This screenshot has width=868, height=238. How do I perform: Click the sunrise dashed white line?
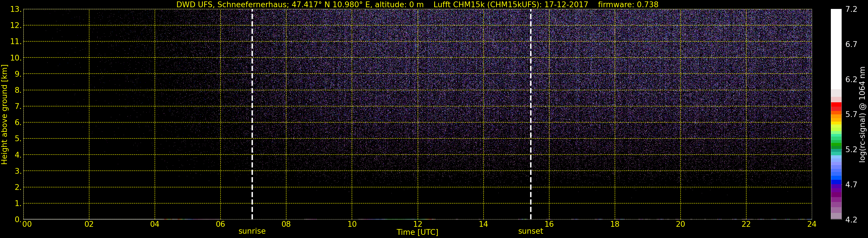pos(252,114)
